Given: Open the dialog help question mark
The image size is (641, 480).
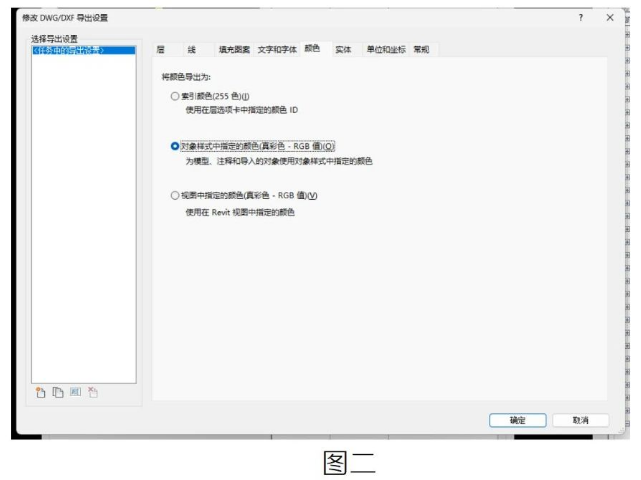Looking at the screenshot, I should point(580,18).
